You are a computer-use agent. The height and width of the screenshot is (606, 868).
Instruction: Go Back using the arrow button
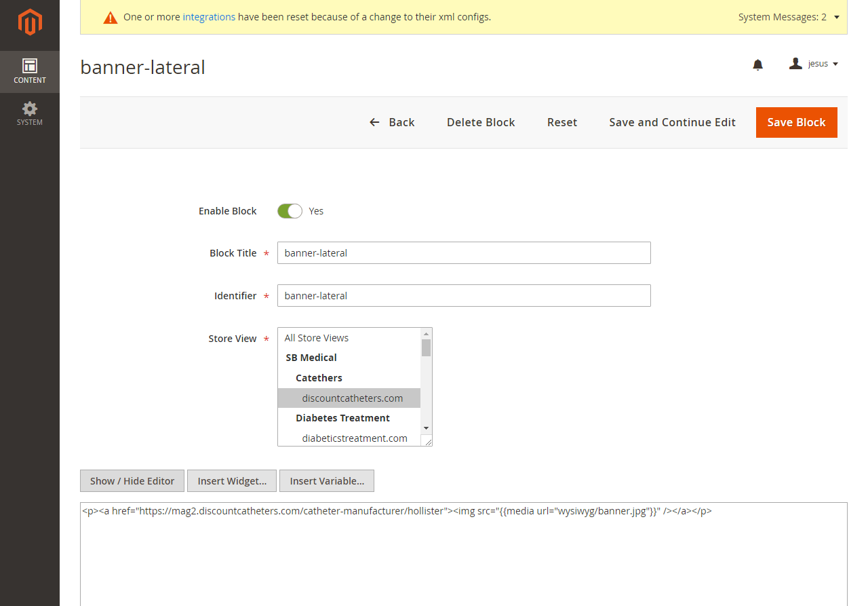coord(392,122)
